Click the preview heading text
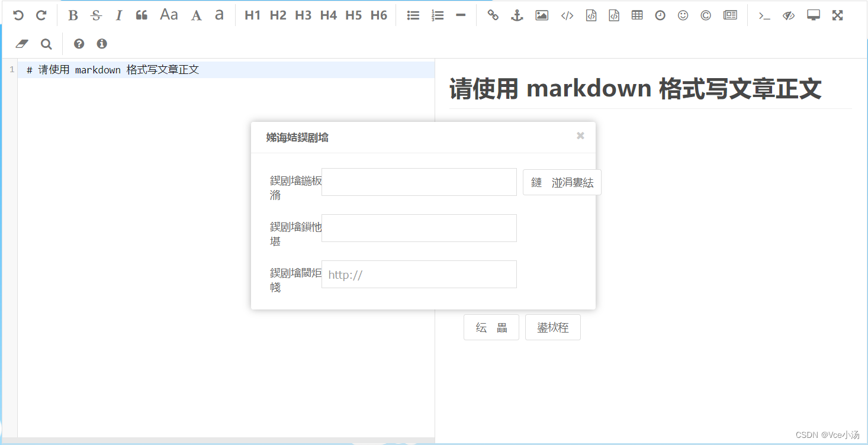 point(635,89)
